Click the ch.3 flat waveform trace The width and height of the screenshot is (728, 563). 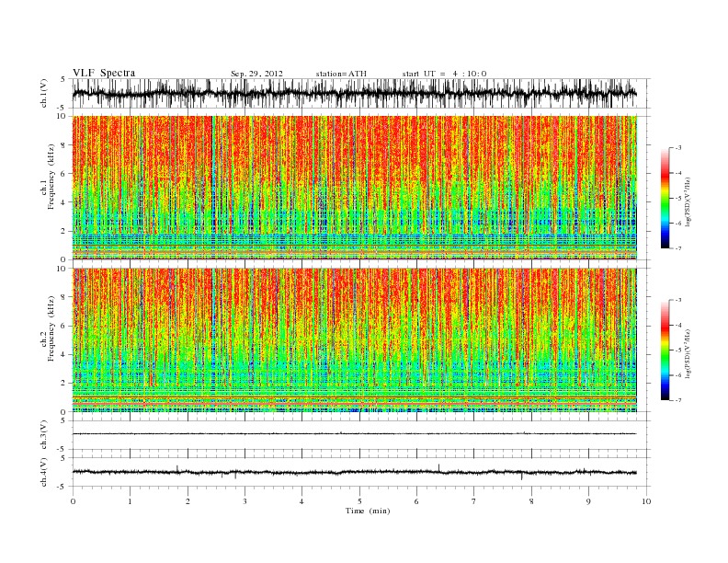pos(355,434)
